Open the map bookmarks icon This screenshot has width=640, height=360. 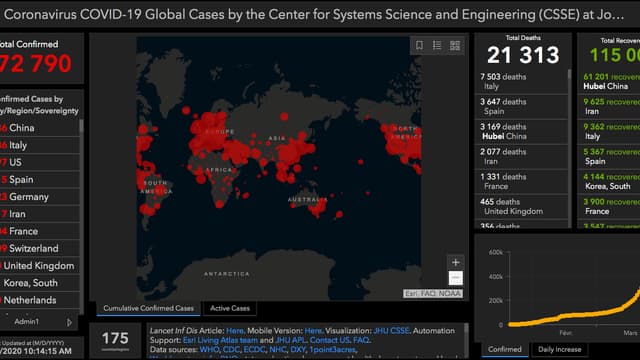click(419, 45)
